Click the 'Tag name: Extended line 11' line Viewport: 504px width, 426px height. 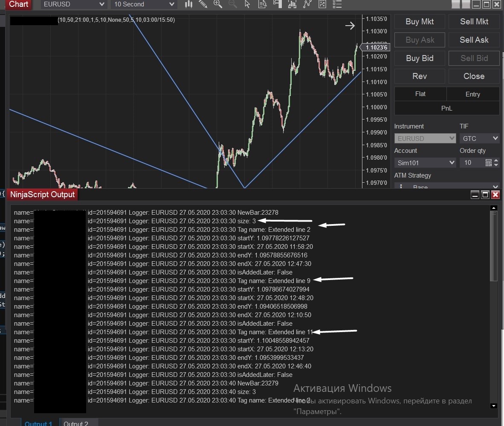(x=163, y=332)
